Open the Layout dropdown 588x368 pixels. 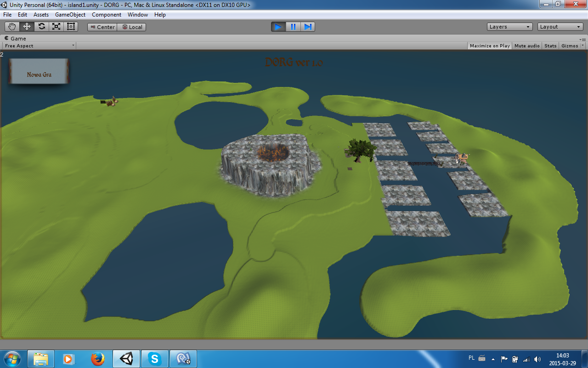click(560, 27)
